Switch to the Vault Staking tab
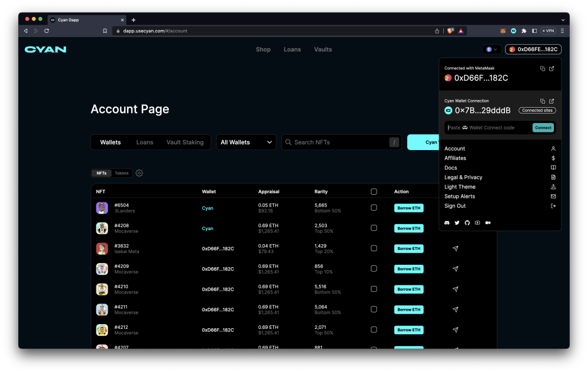Screen dimensions: 588x373 (x=185, y=142)
